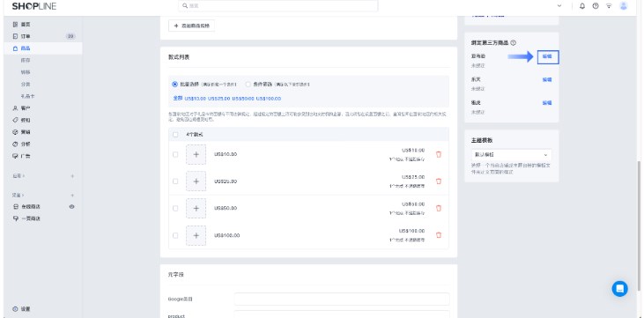This screenshot has width=644, height=318.
Task: Click the product metafield input
Action: (342, 314)
